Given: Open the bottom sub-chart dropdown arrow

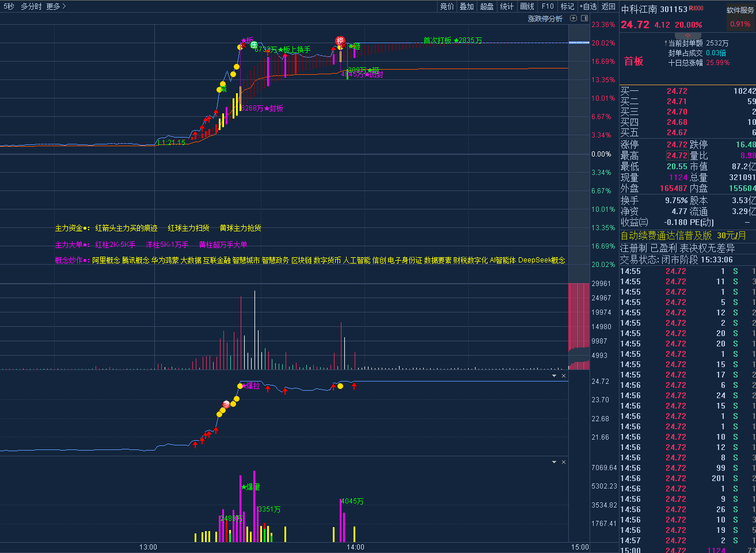Looking at the screenshot, I should 554,462.
